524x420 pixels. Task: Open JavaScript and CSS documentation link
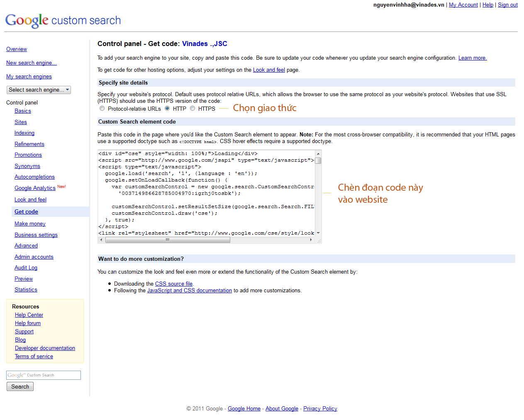(x=190, y=291)
